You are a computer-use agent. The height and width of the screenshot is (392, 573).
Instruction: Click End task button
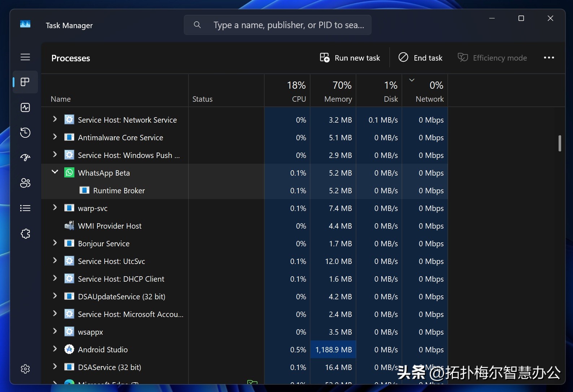tap(420, 58)
